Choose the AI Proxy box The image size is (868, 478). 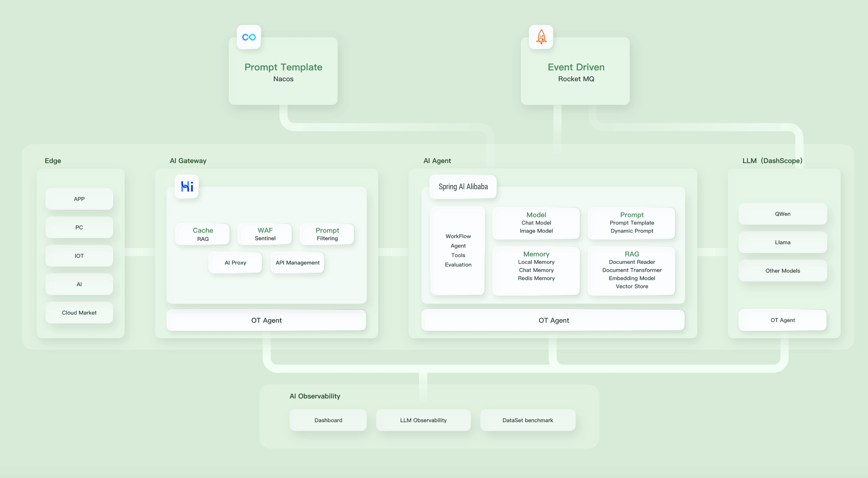235,262
